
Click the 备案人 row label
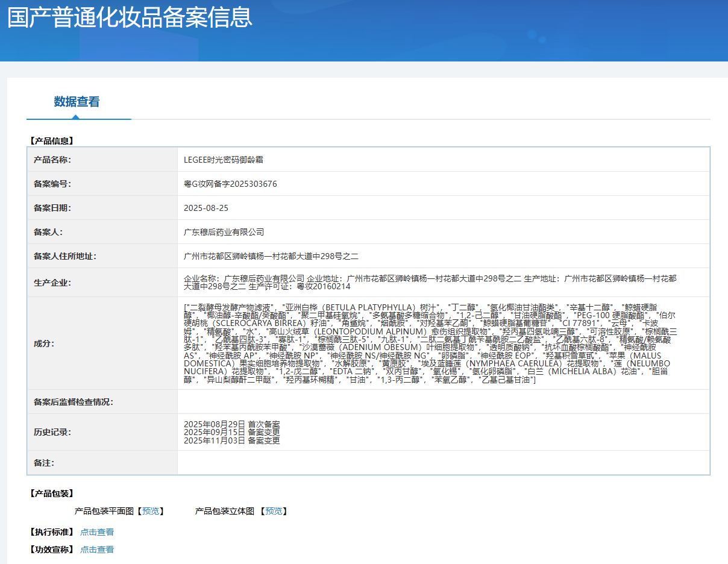(x=48, y=232)
